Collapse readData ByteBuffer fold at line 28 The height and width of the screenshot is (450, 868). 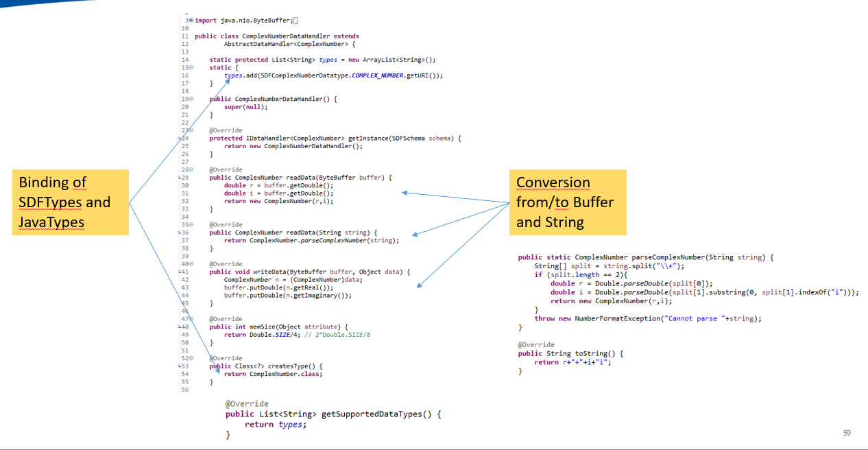pyautogui.click(x=191, y=169)
